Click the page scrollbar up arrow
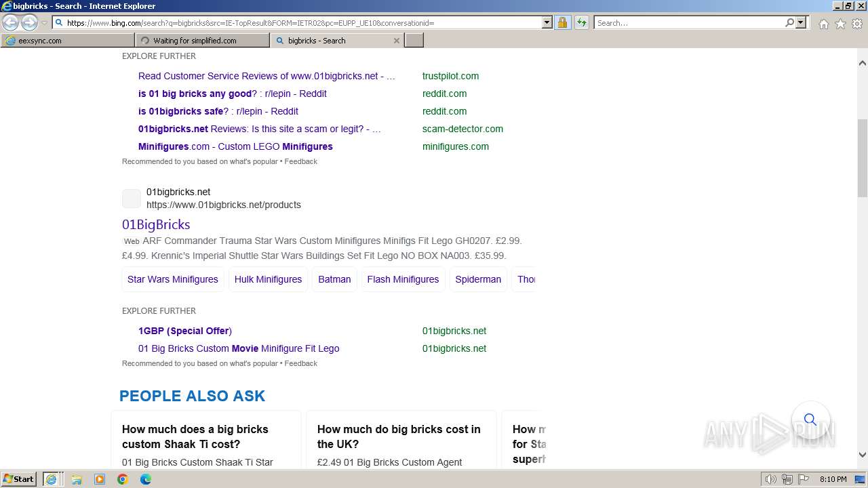Image resolution: width=868 pixels, height=488 pixels. coord(862,62)
